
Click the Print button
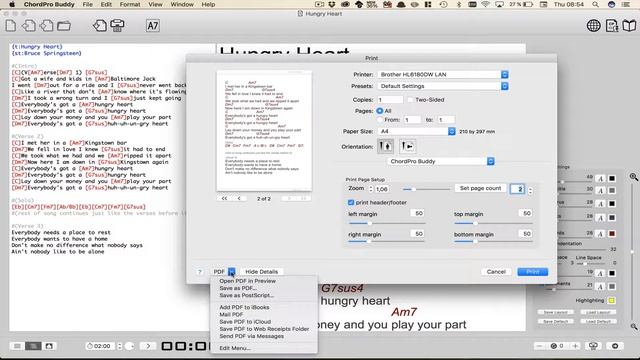point(533,271)
